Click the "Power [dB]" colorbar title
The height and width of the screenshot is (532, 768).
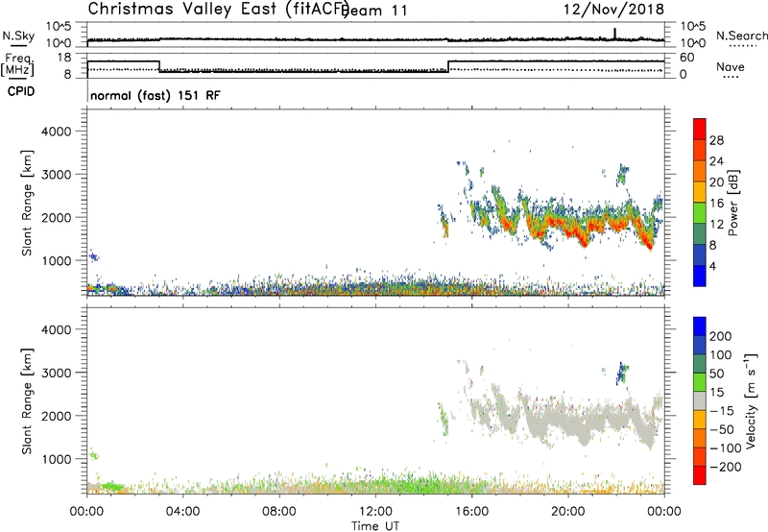tap(733, 203)
